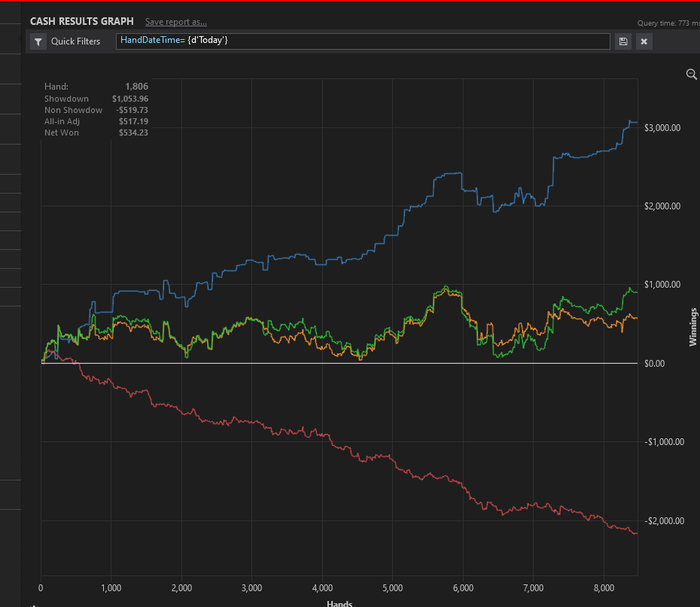Click the All-in Adj legend entry

click(x=64, y=121)
